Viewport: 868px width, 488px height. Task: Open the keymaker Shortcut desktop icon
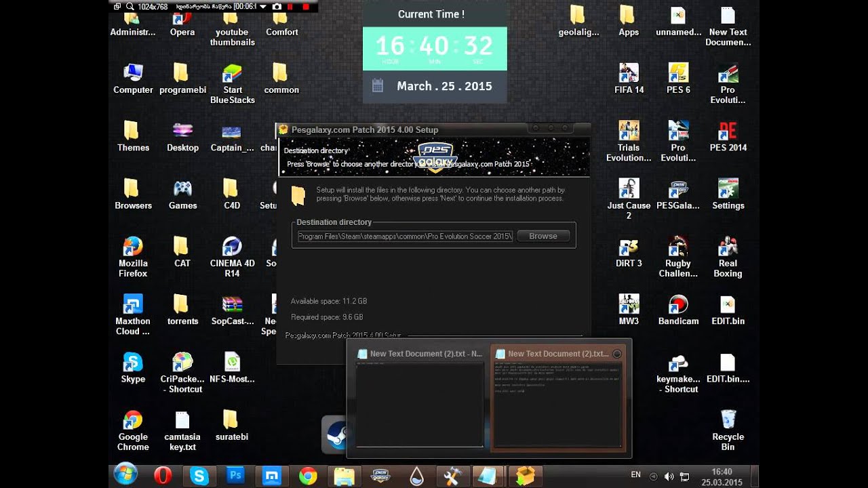pyautogui.click(x=678, y=373)
